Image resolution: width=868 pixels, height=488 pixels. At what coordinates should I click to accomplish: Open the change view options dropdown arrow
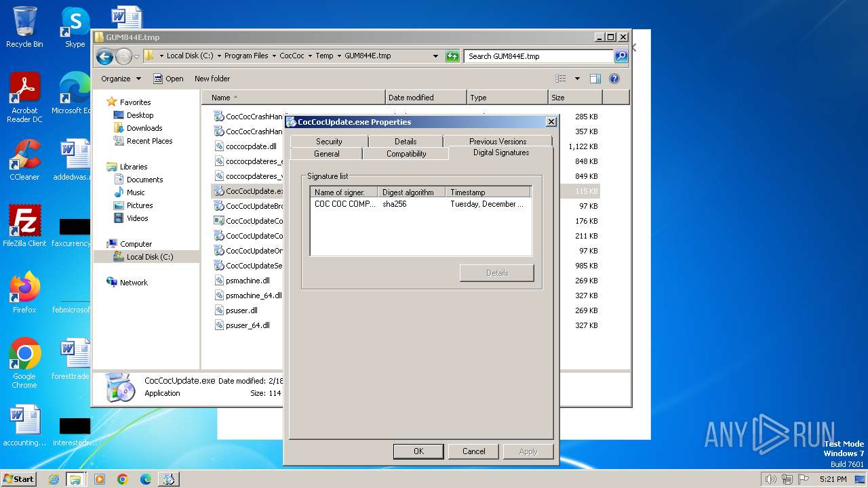click(x=577, y=79)
